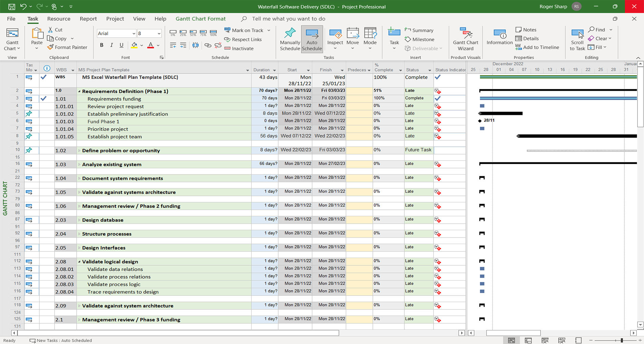Collapse the Validate logical design summary
The height and width of the screenshot is (344, 644).
(79, 262)
